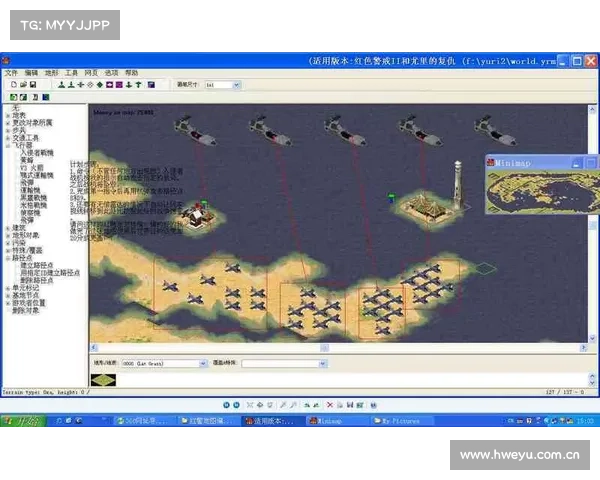The height and width of the screenshot is (480, 600).
Task: Open the 编辑 menu
Action: pyautogui.click(x=31, y=73)
